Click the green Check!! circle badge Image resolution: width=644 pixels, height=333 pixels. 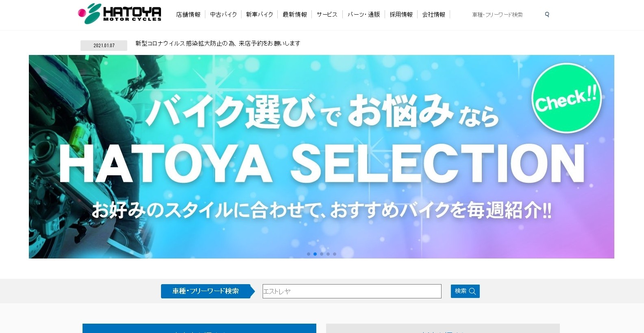click(566, 98)
